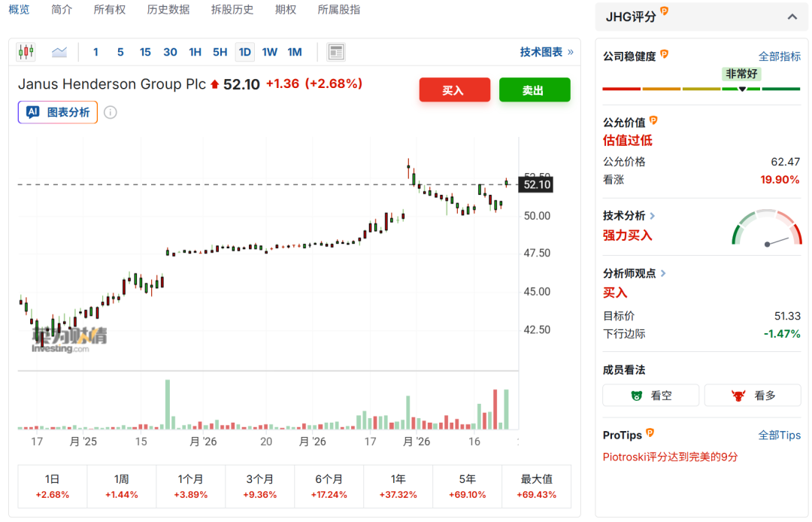Set chart interval to 15 minutes

click(145, 53)
